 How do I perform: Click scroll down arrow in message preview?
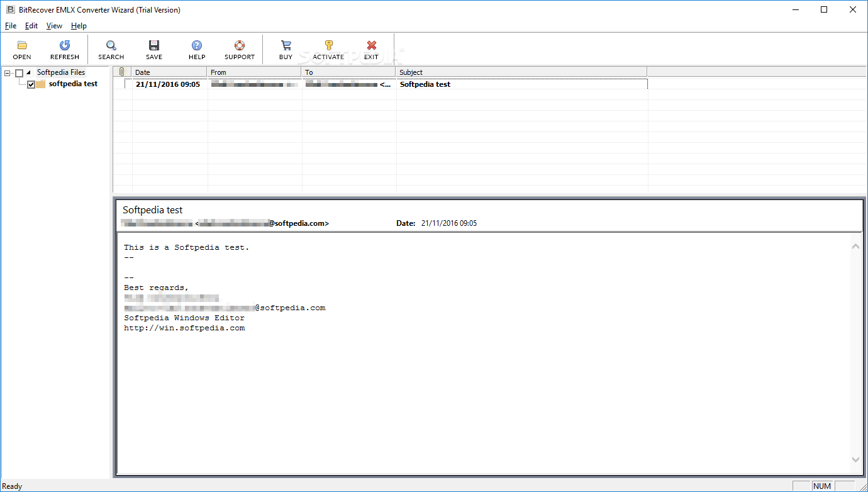(855, 460)
